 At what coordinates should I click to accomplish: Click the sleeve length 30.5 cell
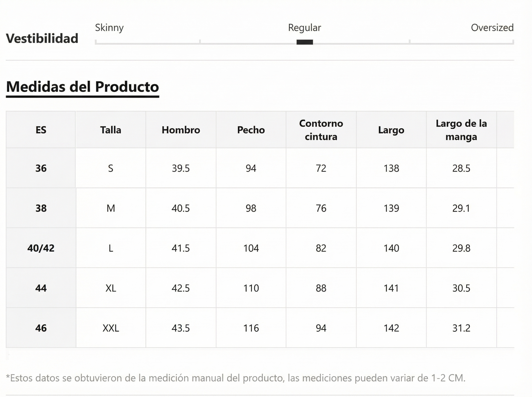[461, 288]
